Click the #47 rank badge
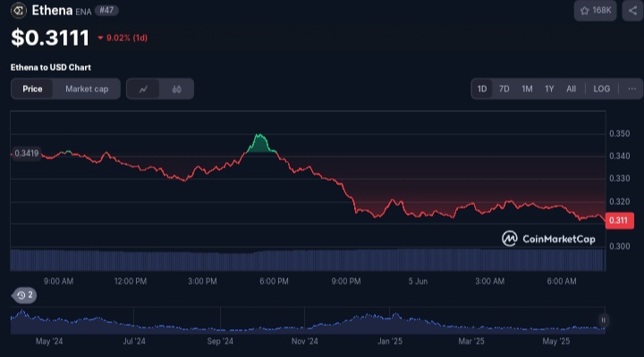This screenshot has height=357, width=644. [106, 10]
